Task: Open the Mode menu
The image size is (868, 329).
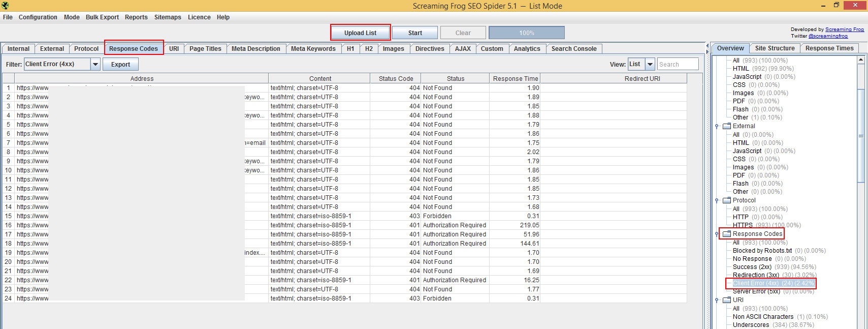Action: [72, 17]
